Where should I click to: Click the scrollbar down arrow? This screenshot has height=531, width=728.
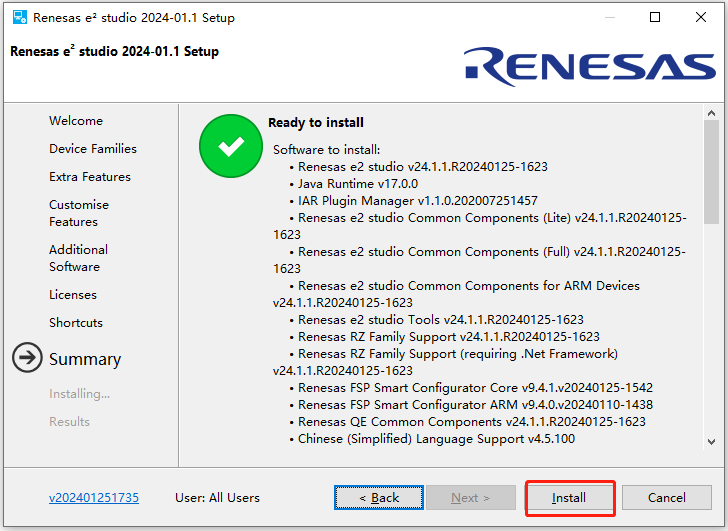pos(711,442)
